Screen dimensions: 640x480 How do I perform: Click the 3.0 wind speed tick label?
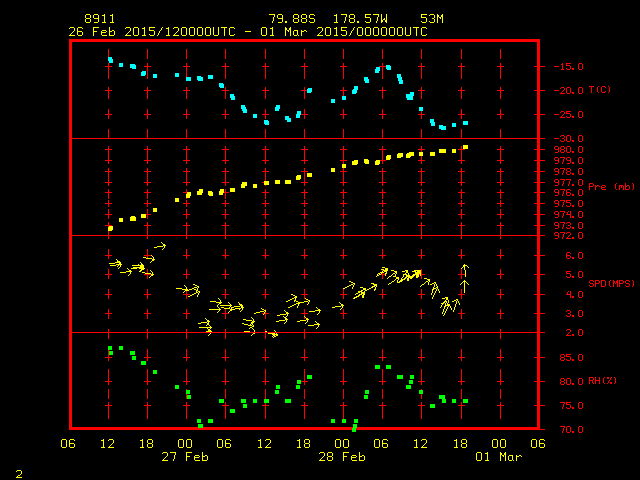[x=574, y=313]
